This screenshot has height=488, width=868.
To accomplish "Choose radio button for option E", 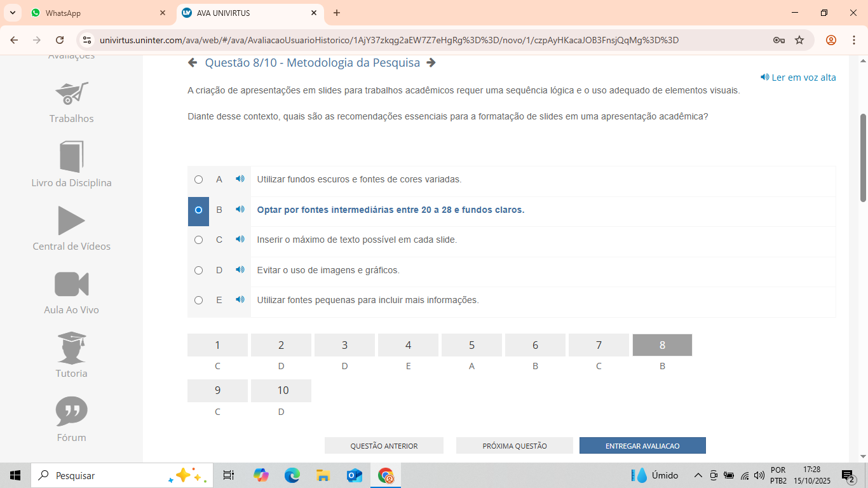I will pyautogui.click(x=198, y=300).
